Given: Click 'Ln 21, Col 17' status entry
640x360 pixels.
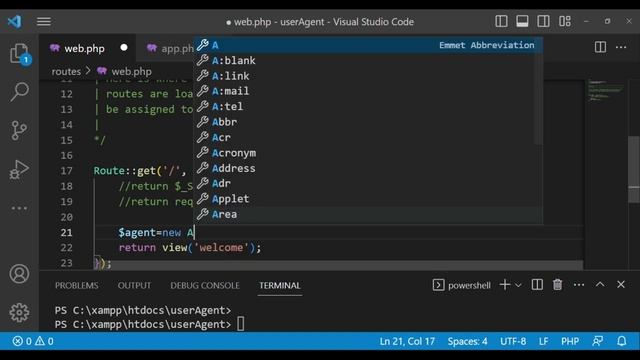Looking at the screenshot, I should pos(407,341).
